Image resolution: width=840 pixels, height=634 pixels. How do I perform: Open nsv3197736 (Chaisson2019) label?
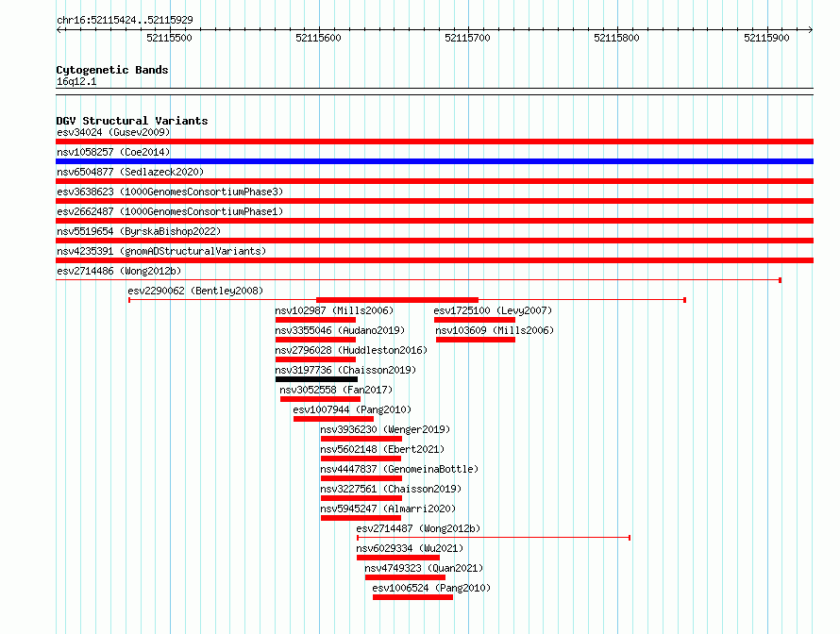click(345, 370)
